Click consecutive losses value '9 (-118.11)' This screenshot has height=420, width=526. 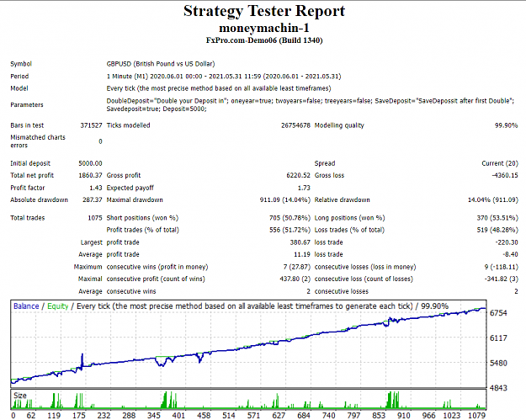(502, 267)
